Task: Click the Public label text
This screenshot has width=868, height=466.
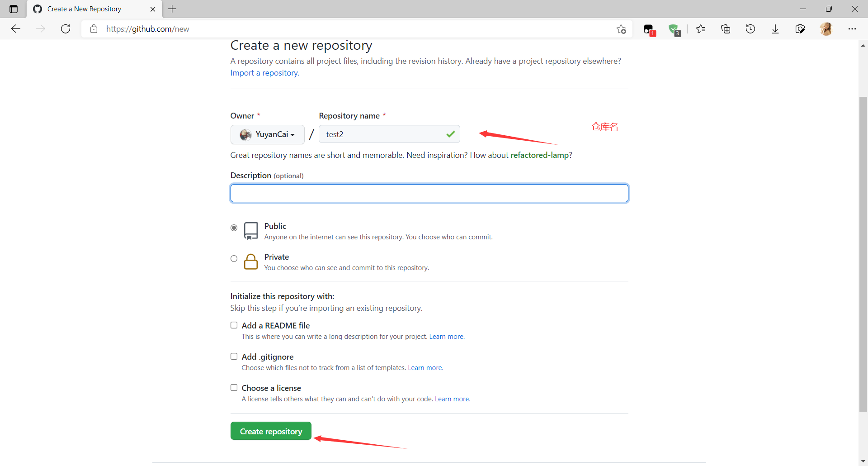Action: coord(275,226)
